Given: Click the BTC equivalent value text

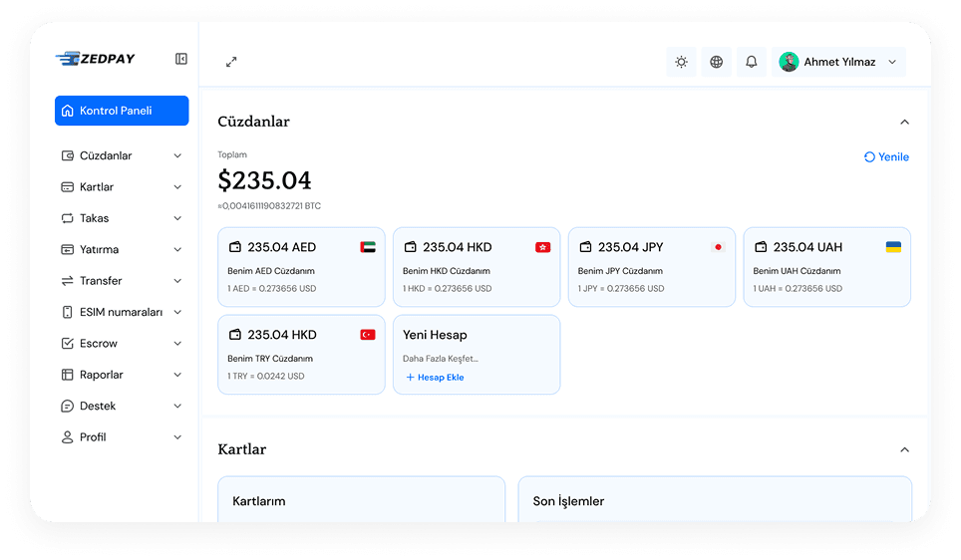Looking at the screenshot, I should coord(269,206).
